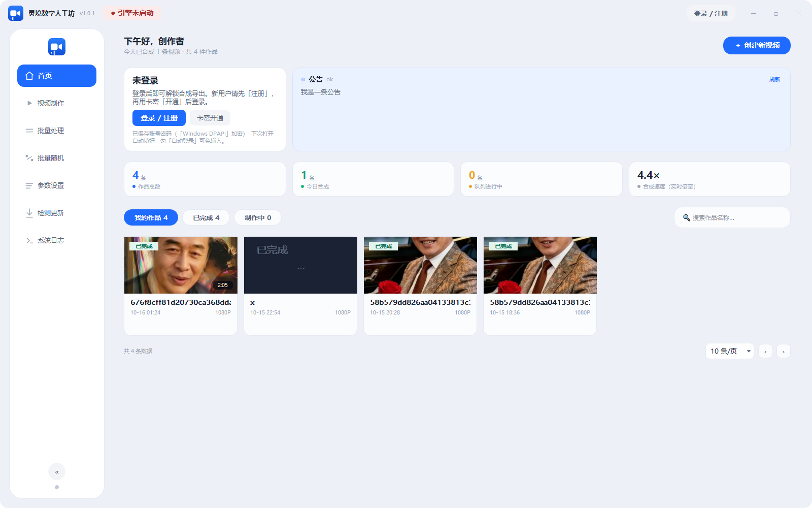Open the 676f8cff81d20730ca368dd video thumbnail
The height and width of the screenshot is (508, 812).
coord(181,265)
